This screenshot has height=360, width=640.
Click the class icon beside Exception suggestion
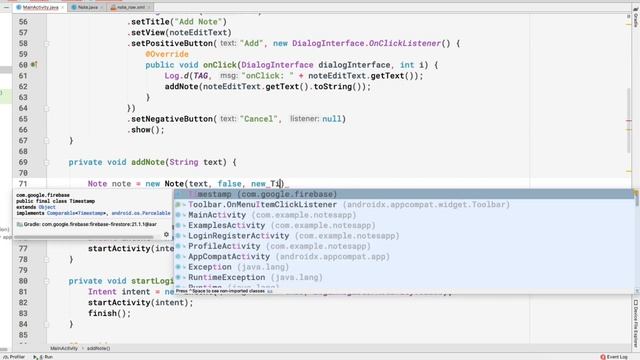179,267
